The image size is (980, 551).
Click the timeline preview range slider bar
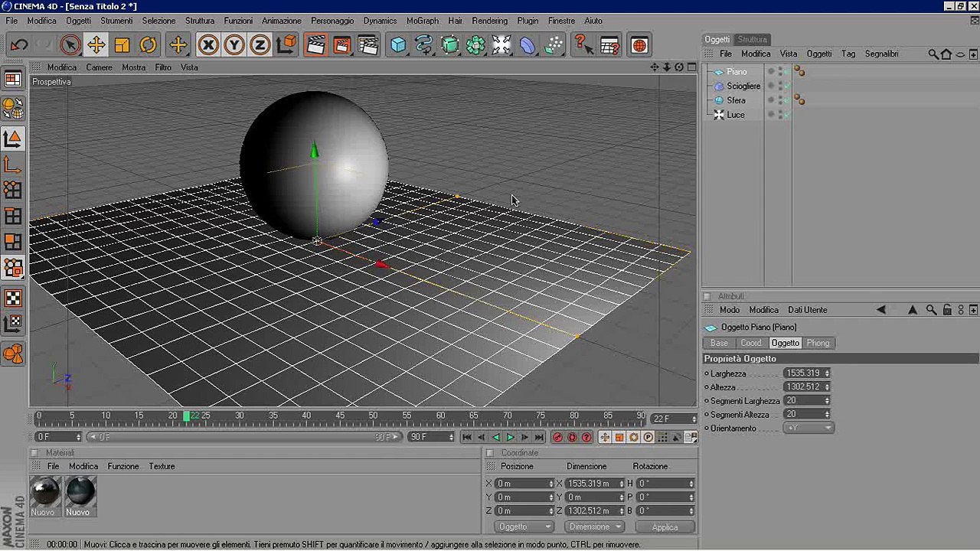pyautogui.click(x=245, y=437)
